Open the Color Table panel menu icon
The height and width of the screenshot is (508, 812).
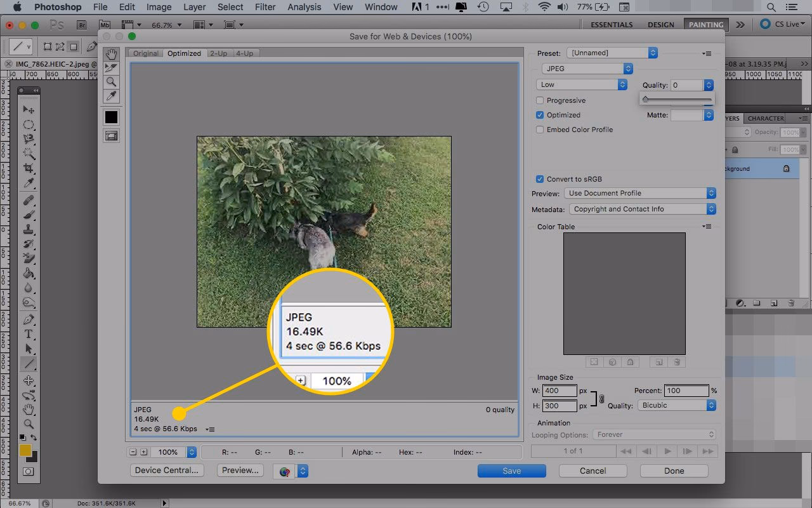coord(708,226)
